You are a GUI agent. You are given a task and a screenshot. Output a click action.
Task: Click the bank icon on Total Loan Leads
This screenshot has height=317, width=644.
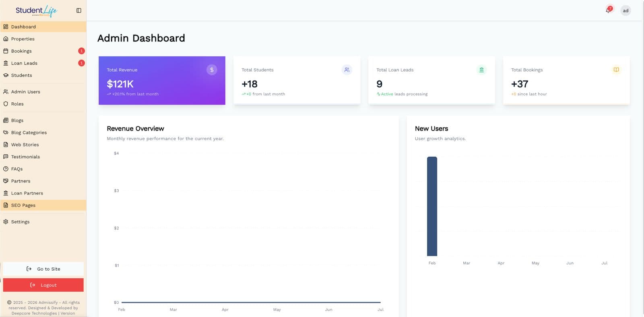pos(481,70)
